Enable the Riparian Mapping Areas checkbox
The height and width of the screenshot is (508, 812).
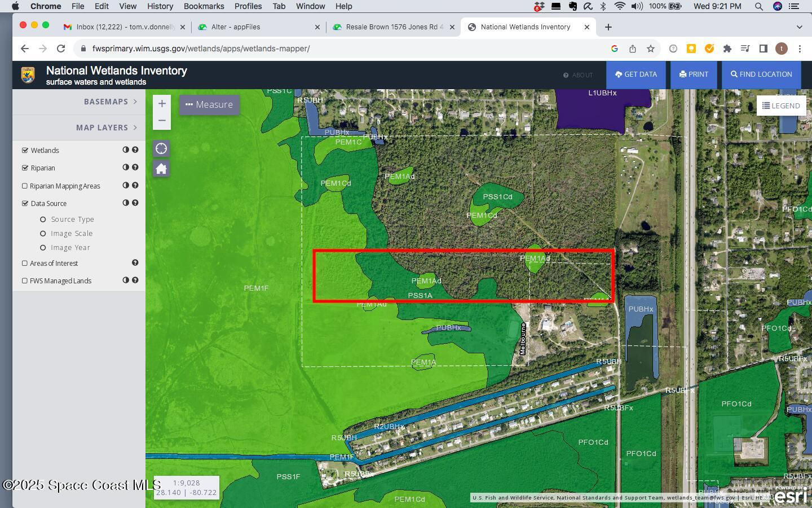[x=25, y=186]
